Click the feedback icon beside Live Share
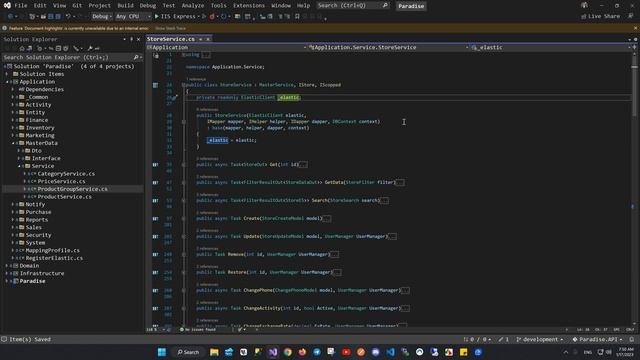This screenshot has width=640, height=360. click(631, 16)
